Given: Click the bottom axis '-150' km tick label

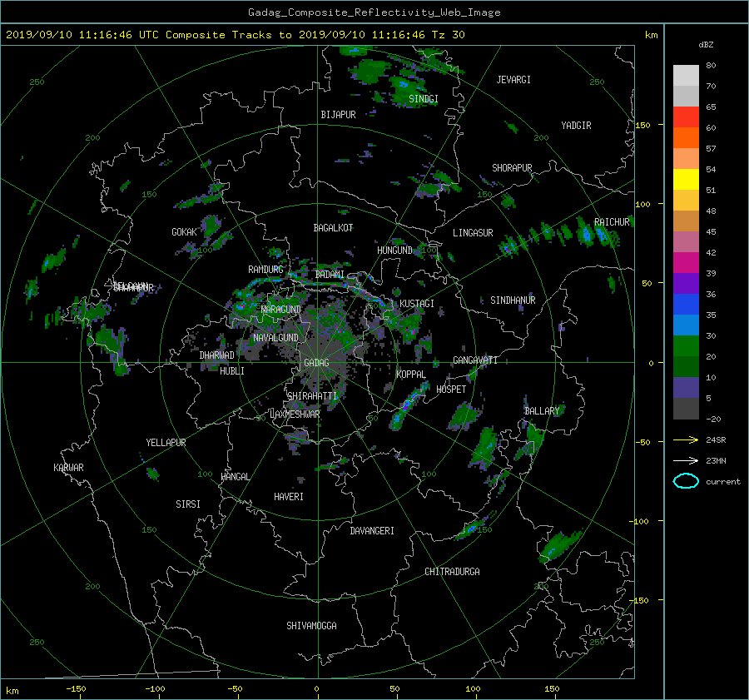Looking at the screenshot, I should pos(76,689).
